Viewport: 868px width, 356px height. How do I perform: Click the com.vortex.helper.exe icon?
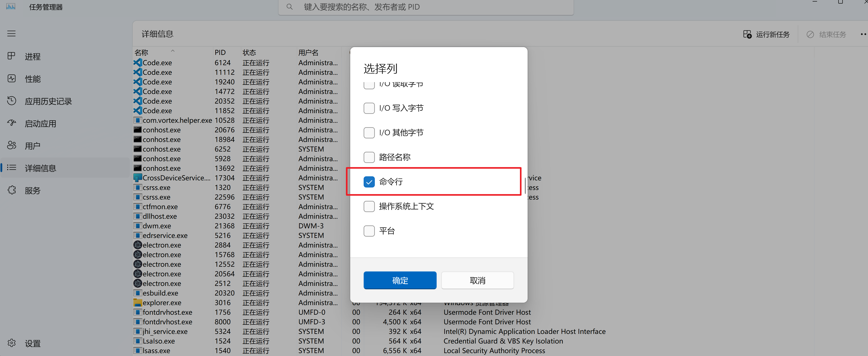tap(137, 120)
